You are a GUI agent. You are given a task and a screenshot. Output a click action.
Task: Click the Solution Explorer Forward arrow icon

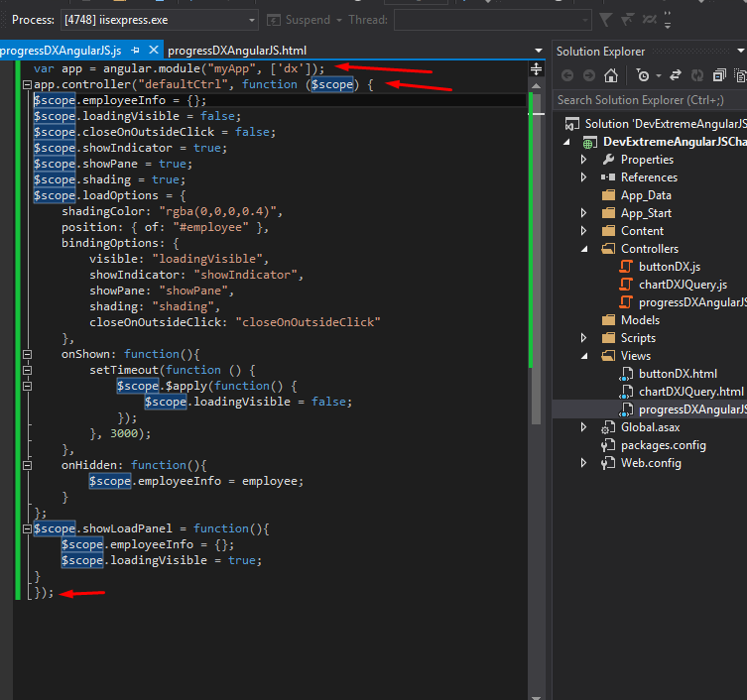point(589,75)
